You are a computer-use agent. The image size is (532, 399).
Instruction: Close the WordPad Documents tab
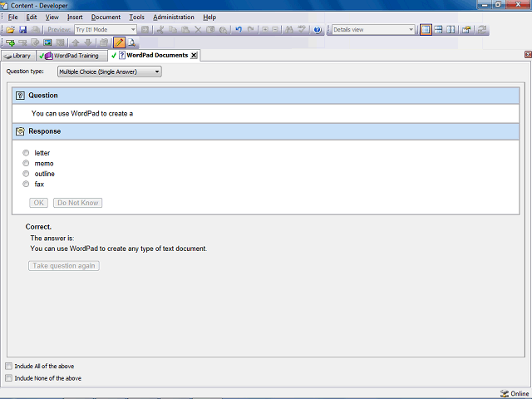(x=194, y=56)
